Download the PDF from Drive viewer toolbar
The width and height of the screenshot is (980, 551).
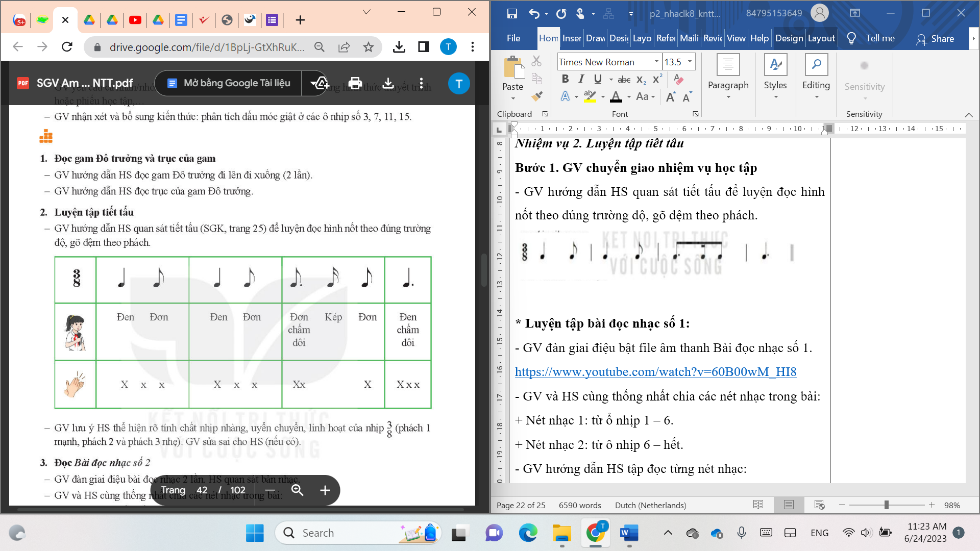pyautogui.click(x=388, y=83)
